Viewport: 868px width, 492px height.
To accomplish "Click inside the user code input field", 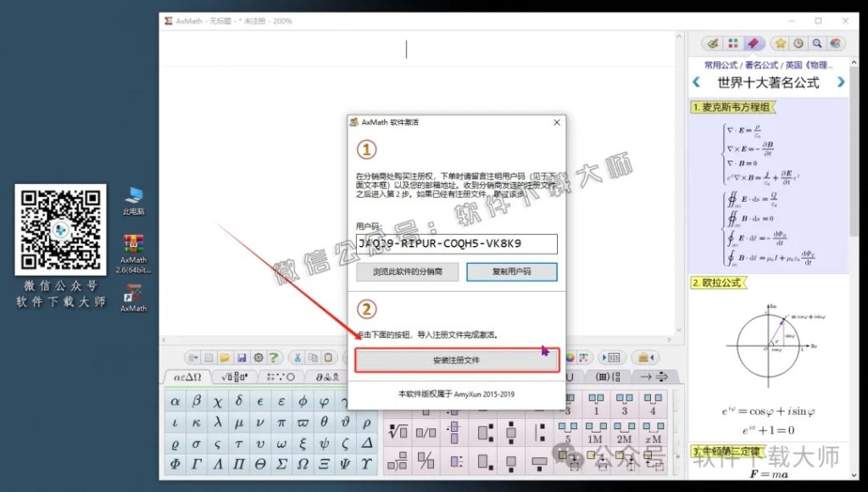I will [x=455, y=244].
